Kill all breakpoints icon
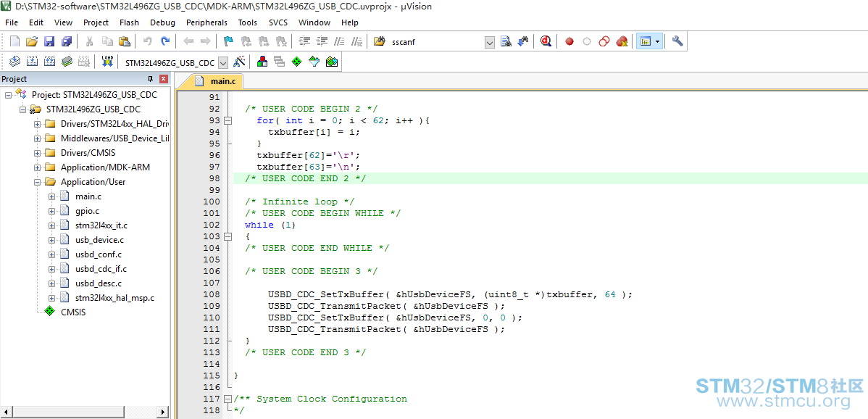 tap(622, 41)
